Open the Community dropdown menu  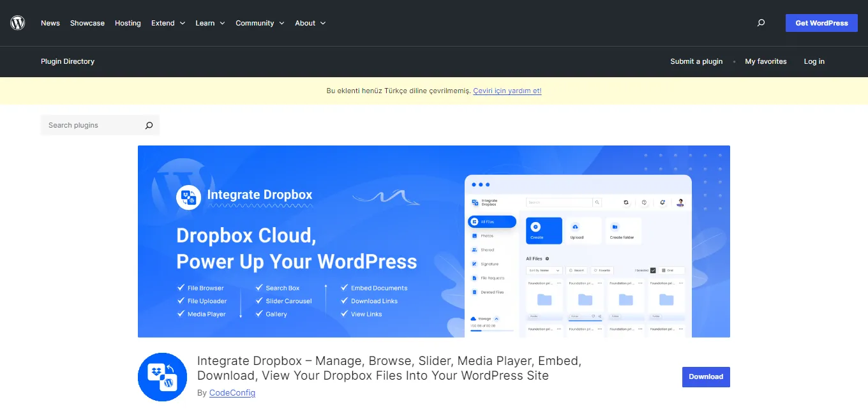260,23
